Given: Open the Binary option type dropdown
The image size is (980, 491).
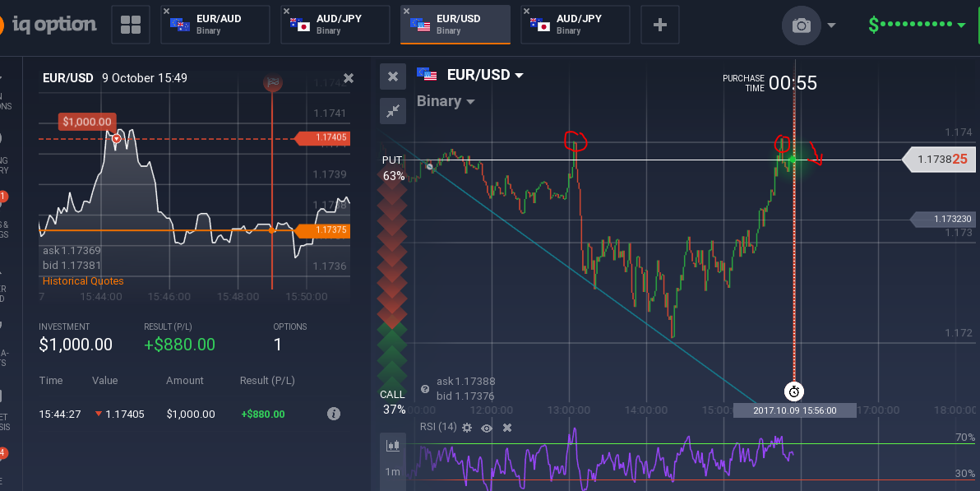Looking at the screenshot, I should [x=446, y=101].
